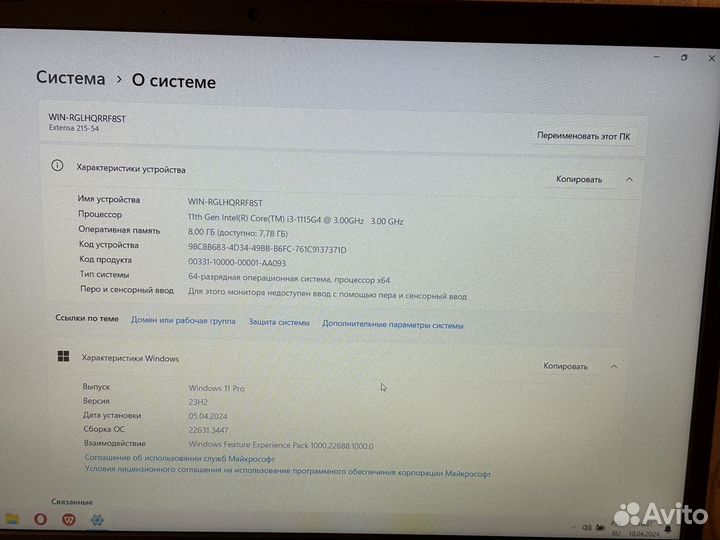Viewport: 720px width, 540px height.
Task: Open Соглашение об использовании служб Майкрософт
Action: point(180,458)
